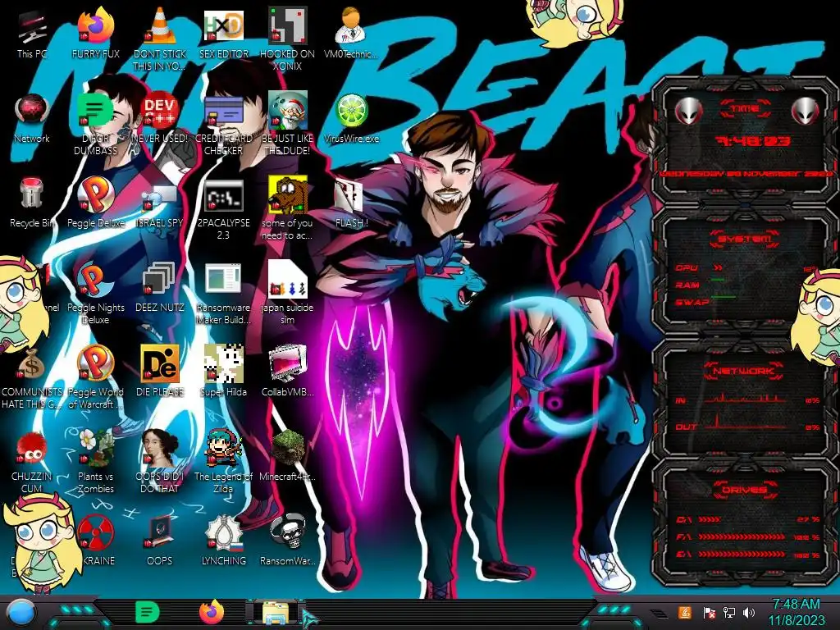Image resolution: width=840 pixels, height=630 pixels.
Task: Launch the Firefox desktop shortcut at top
Action: coord(96,33)
